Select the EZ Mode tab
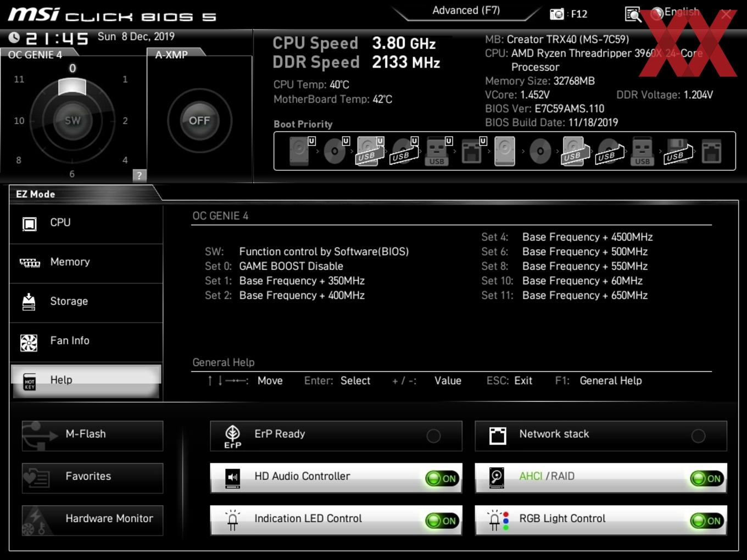The image size is (747, 560). pyautogui.click(x=36, y=194)
